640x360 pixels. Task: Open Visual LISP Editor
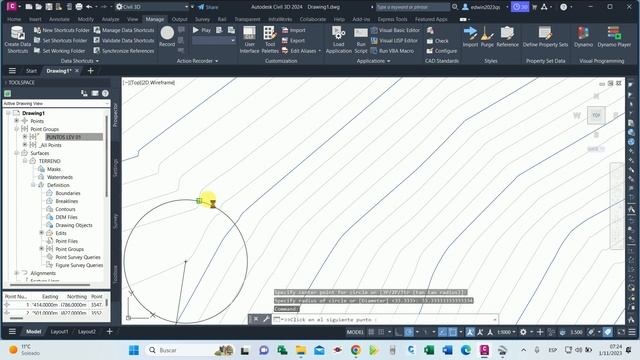[394, 40]
